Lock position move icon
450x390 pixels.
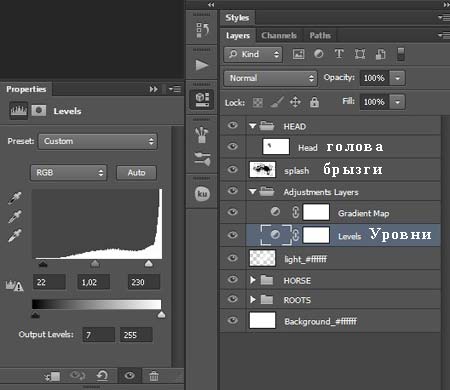point(295,102)
